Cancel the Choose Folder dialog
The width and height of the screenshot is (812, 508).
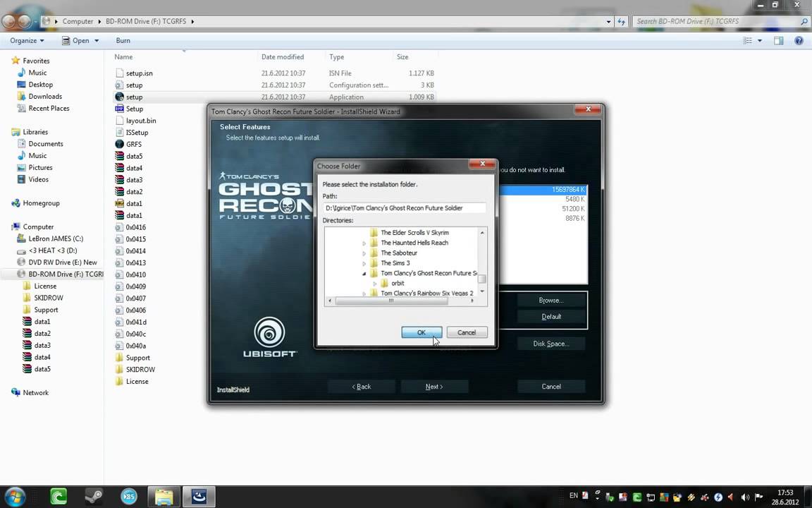(467, 332)
